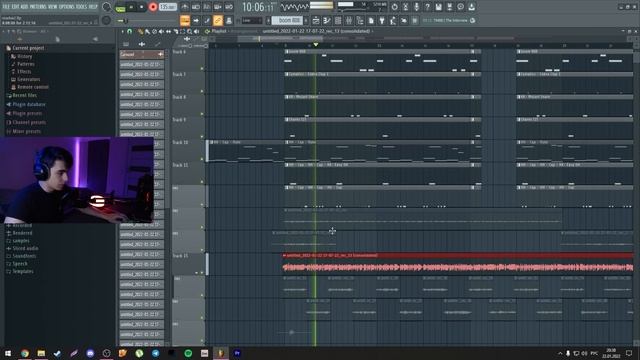Mute Track 10 with its green dot
640x360 pixels.
click(202, 159)
